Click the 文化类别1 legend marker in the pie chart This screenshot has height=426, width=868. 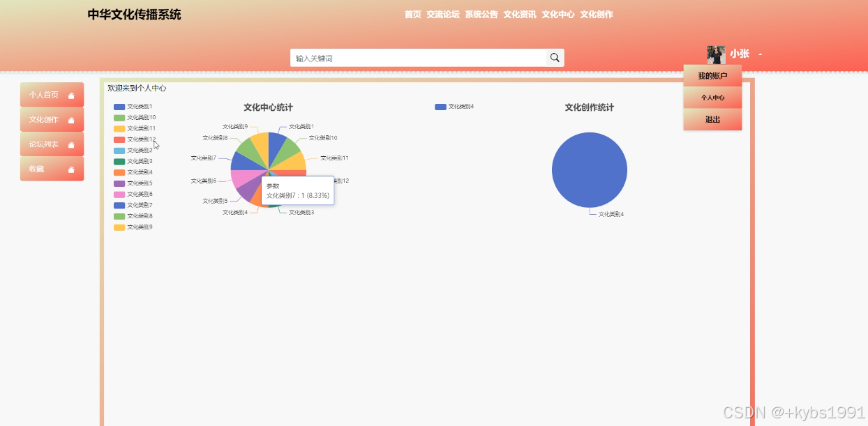click(x=118, y=106)
